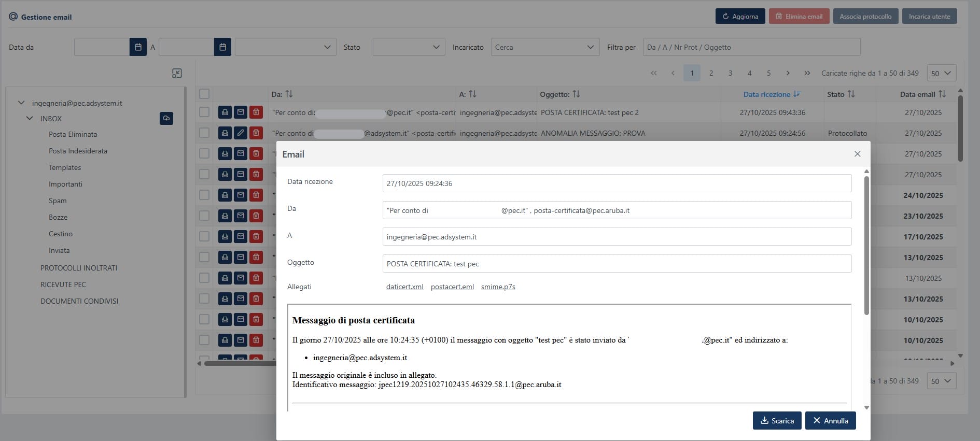Tick the select-all checkbox in table header
The height and width of the screenshot is (441, 980).
204,94
